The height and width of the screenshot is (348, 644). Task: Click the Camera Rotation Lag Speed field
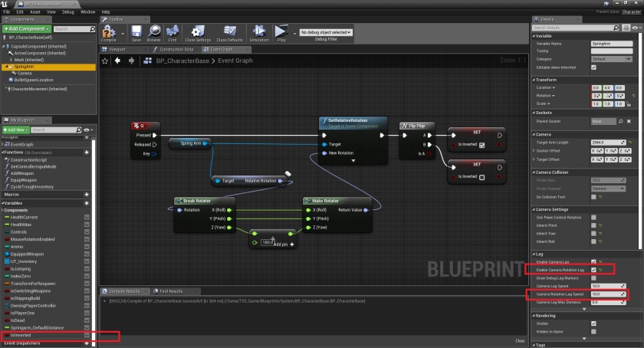608,294
